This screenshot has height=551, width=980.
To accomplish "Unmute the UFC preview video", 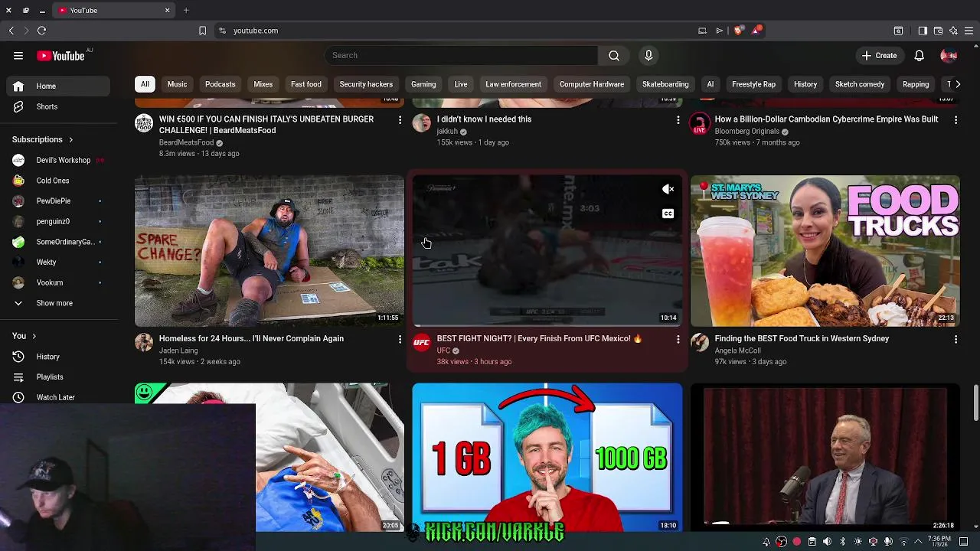I will (x=668, y=189).
